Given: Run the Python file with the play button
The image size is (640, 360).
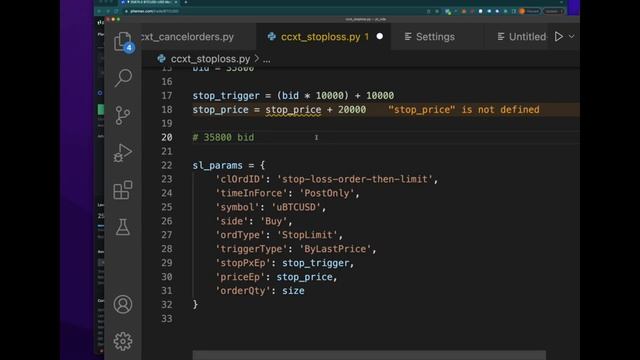Looking at the screenshot, I should [558, 37].
